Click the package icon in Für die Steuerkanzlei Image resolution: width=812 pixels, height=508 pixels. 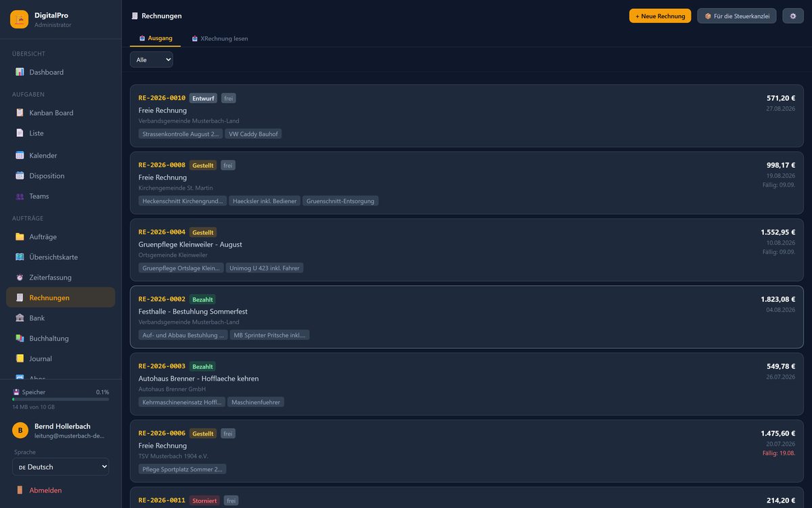[708, 16]
